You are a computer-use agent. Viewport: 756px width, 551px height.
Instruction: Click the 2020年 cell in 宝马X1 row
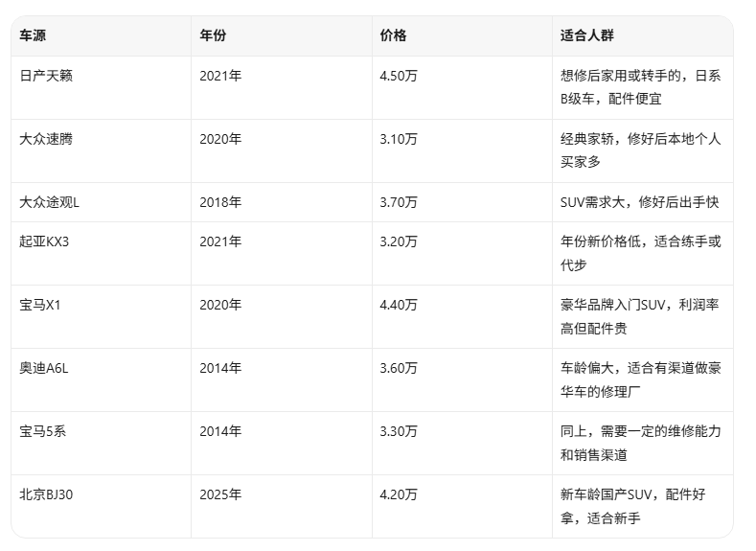282,317
